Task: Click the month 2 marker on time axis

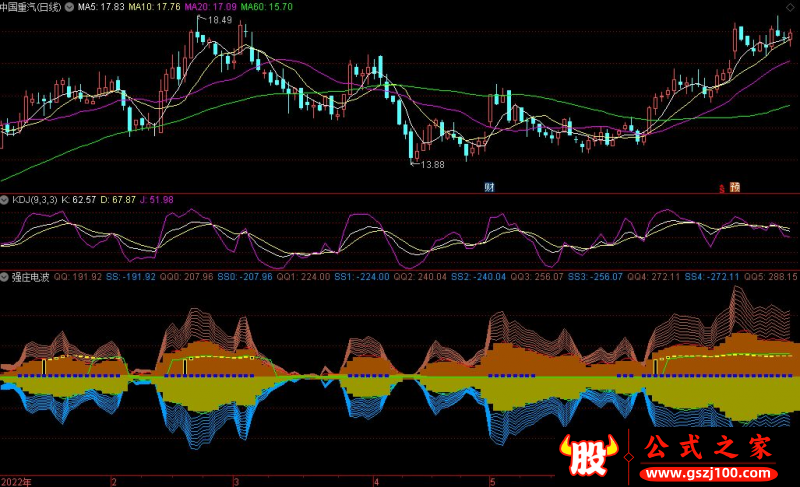Action: pos(114,482)
